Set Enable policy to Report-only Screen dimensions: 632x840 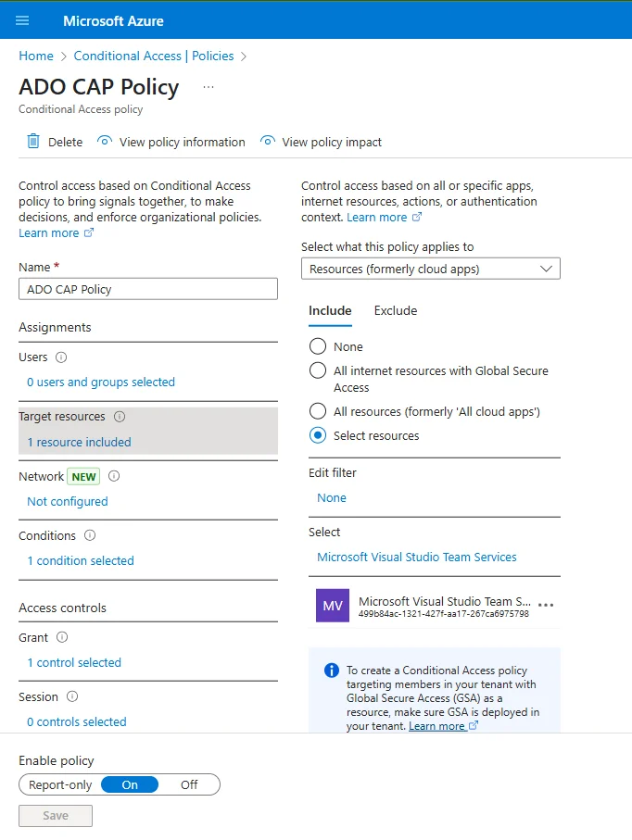point(60,784)
